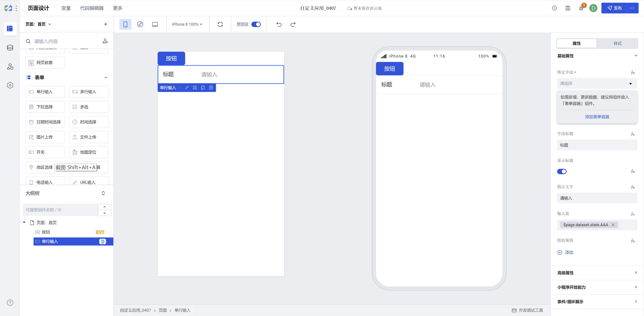Viewport: 644px width, 316px height.
Task: Expand or collapse the 大纲树 panel
Action: [x=103, y=193]
